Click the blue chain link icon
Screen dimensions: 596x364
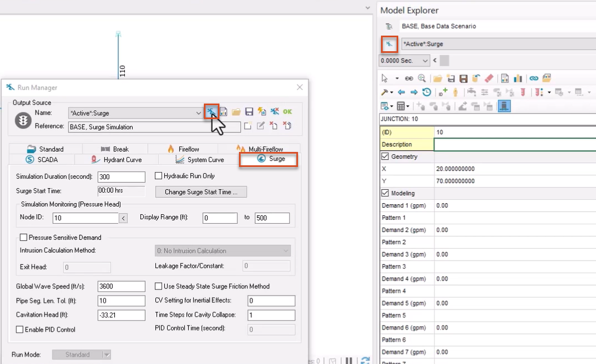coord(534,78)
